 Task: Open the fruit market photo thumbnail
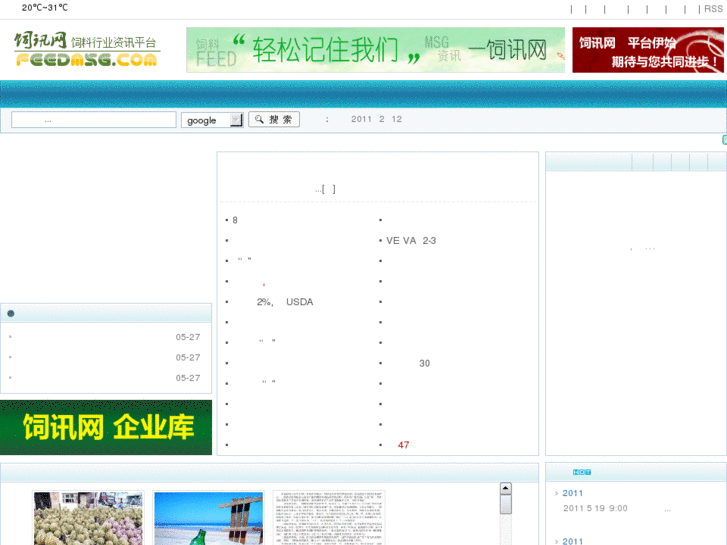click(88, 518)
